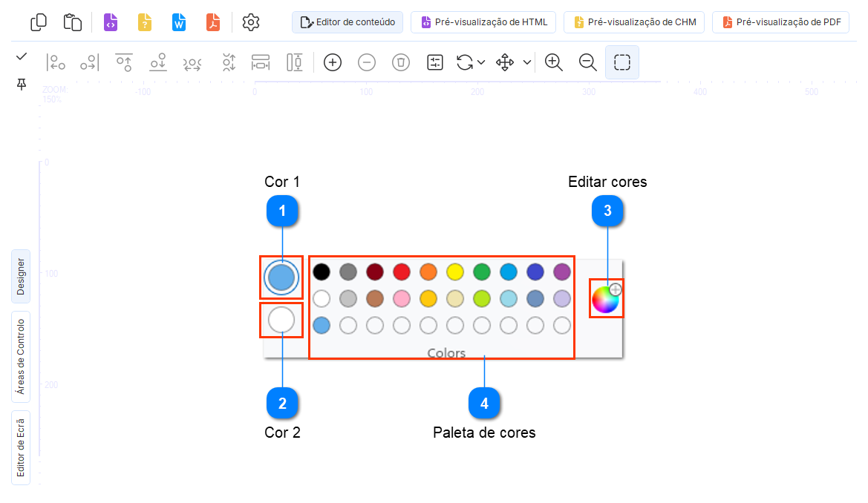
Task: Select the red color swatch in palette
Action: point(402,272)
